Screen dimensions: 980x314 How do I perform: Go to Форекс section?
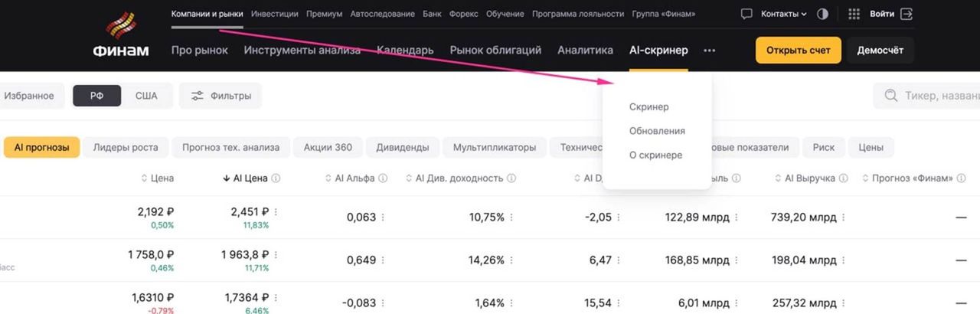(x=465, y=14)
